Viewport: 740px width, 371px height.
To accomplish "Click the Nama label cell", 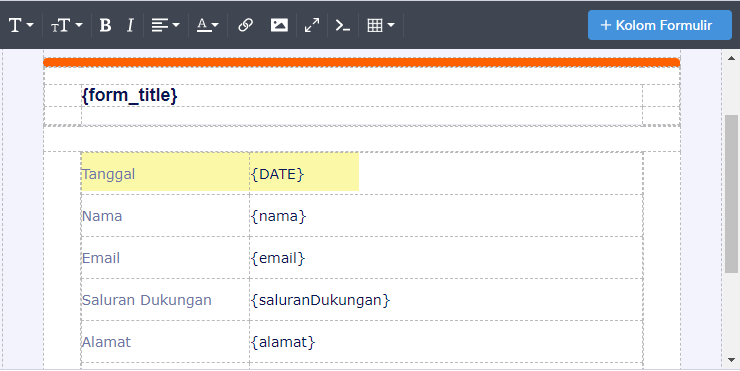I will tap(165, 216).
